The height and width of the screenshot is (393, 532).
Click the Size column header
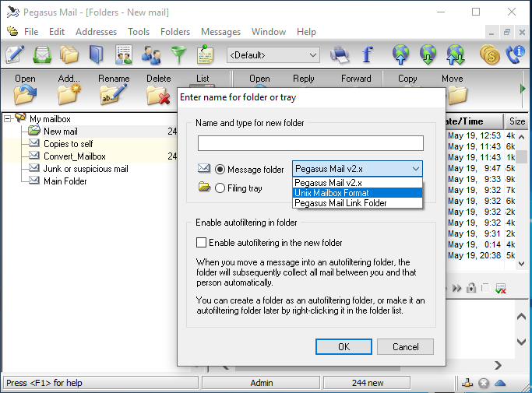[x=516, y=121]
